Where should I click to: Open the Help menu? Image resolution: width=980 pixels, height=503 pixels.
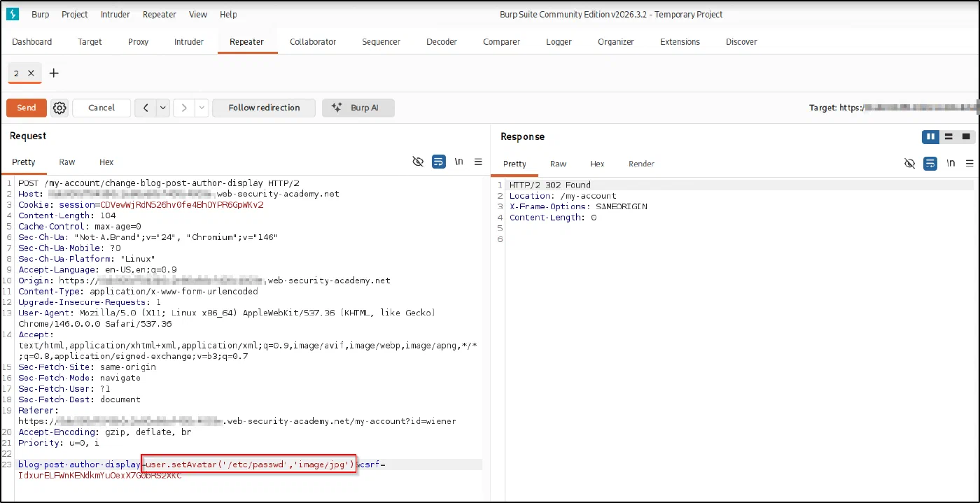[x=228, y=15]
